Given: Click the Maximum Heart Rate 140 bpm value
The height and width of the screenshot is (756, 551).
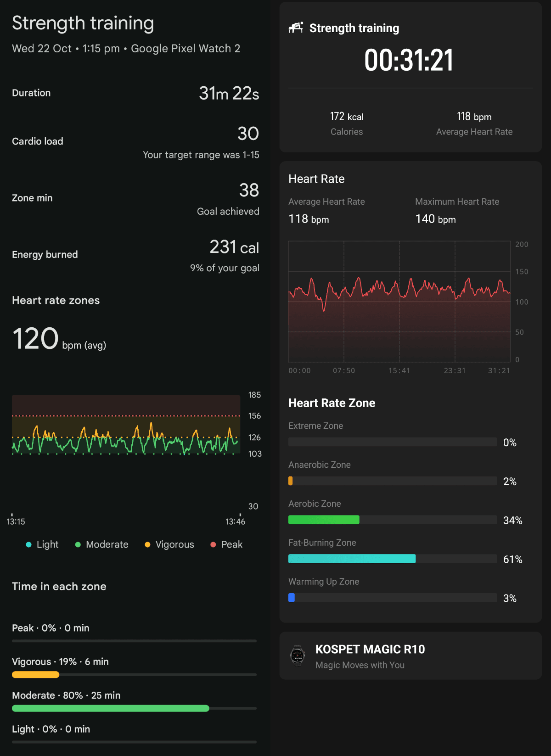Looking at the screenshot, I should pyautogui.click(x=435, y=219).
